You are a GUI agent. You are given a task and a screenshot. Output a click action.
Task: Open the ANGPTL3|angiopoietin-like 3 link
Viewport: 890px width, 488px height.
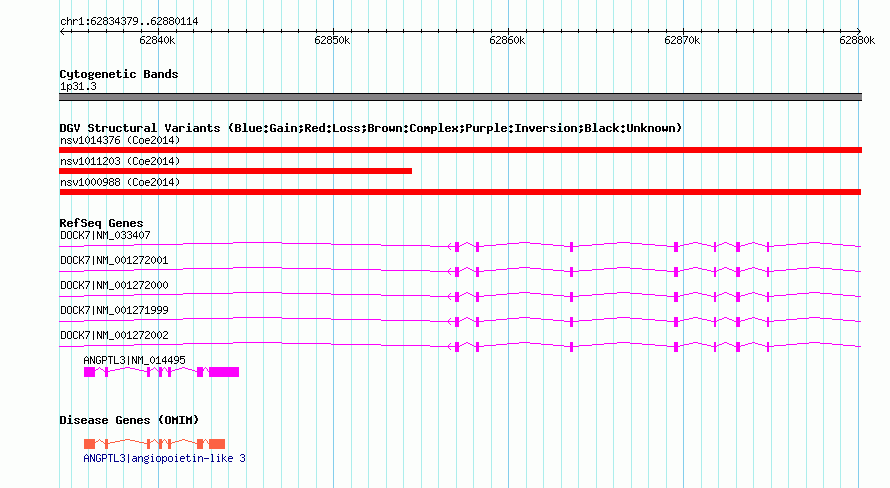point(164,458)
